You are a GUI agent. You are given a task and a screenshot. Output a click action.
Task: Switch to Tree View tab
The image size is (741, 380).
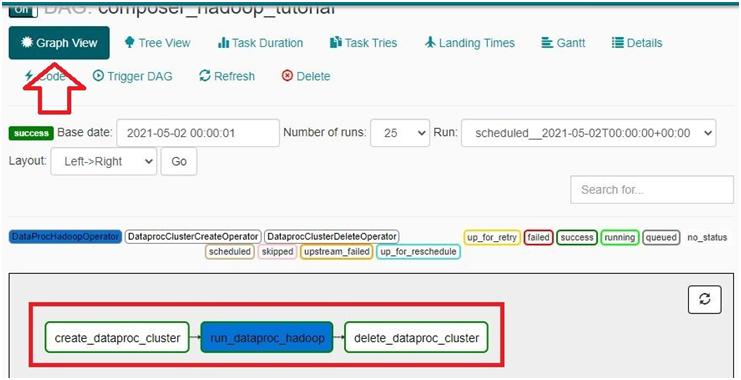pos(157,43)
